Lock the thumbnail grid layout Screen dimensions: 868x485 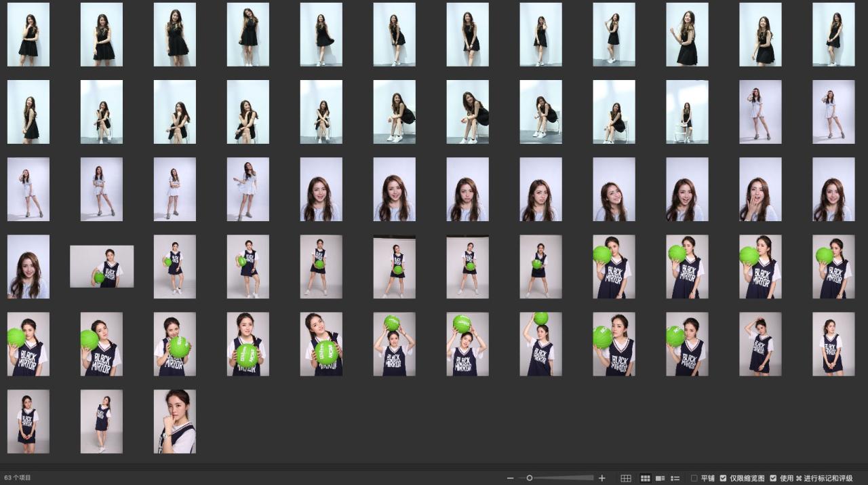click(626, 478)
